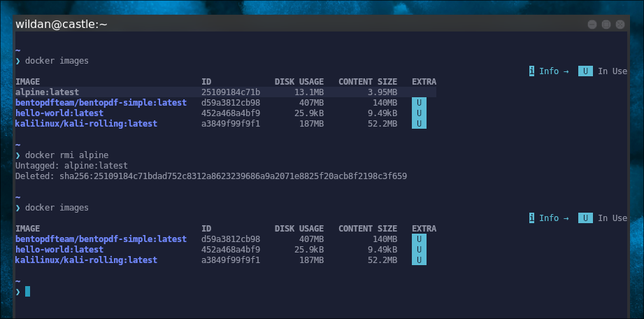644x319 pixels.
Task: Close the wildan@castle terminal window
Action: click(x=620, y=24)
